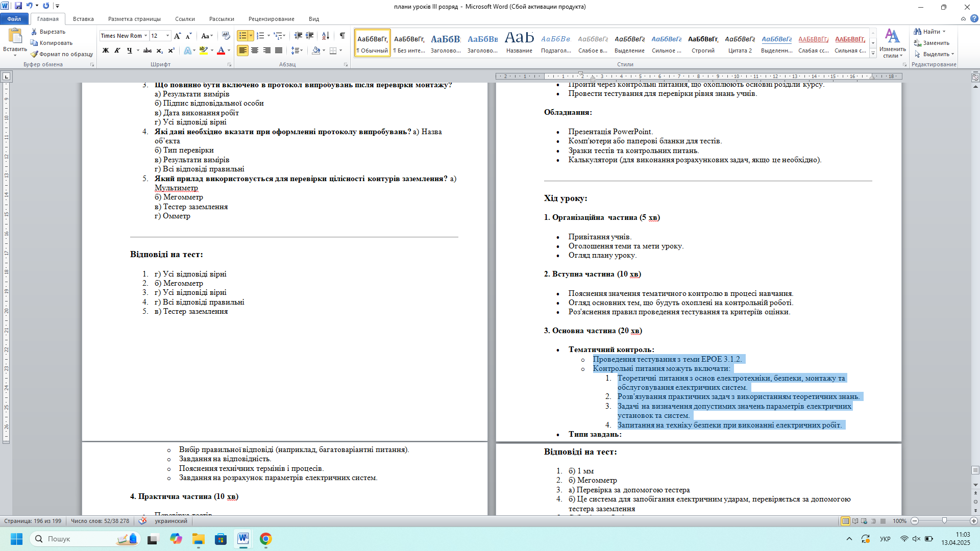Click the Clear Formatting eraser icon

(x=226, y=36)
